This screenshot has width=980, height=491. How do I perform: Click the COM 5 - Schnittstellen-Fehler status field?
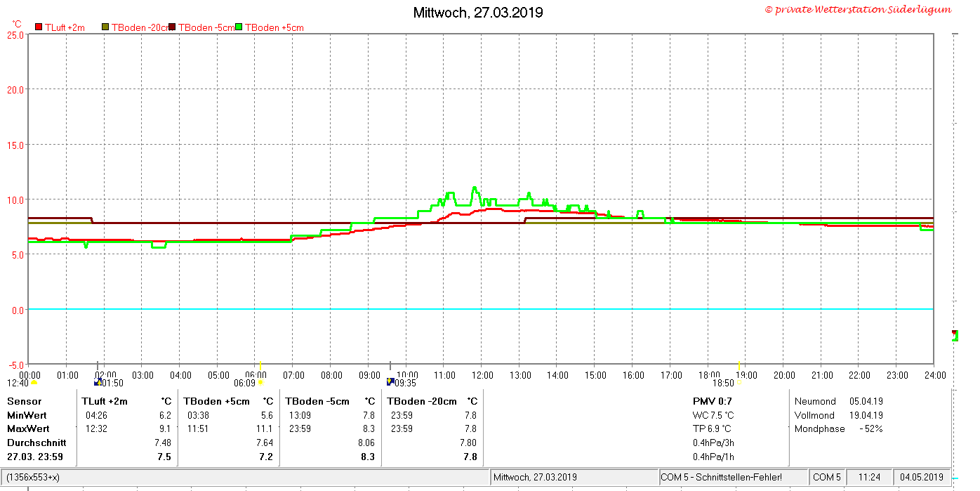(x=733, y=477)
